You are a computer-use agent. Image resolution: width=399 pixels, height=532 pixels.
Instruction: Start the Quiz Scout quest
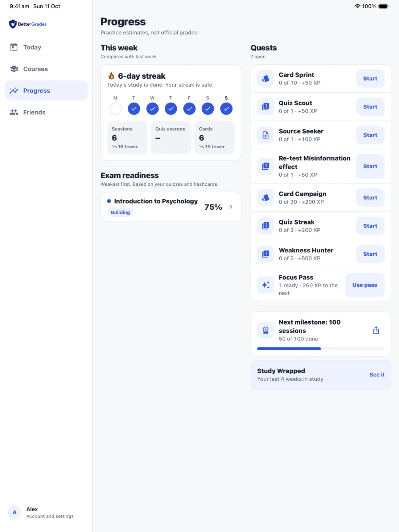pyautogui.click(x=370, y=107)
